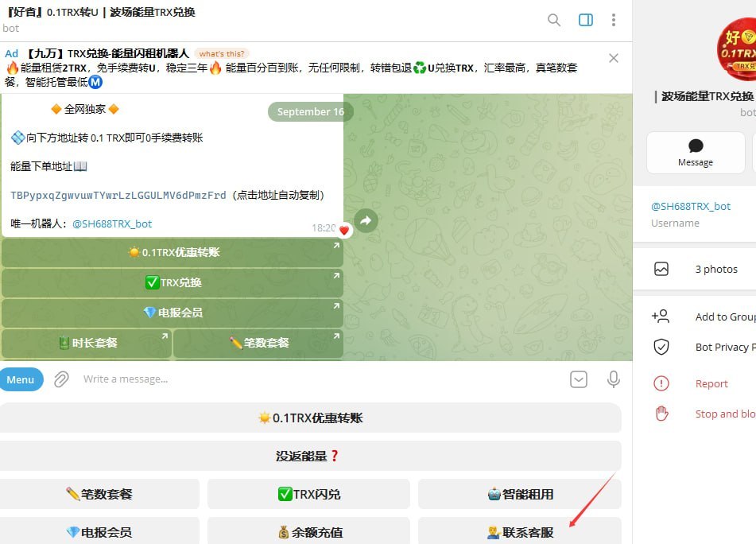Click the paperclip attach icon
Image resolution: width=756 pixels, height=544 pixels.
[61, 379]
